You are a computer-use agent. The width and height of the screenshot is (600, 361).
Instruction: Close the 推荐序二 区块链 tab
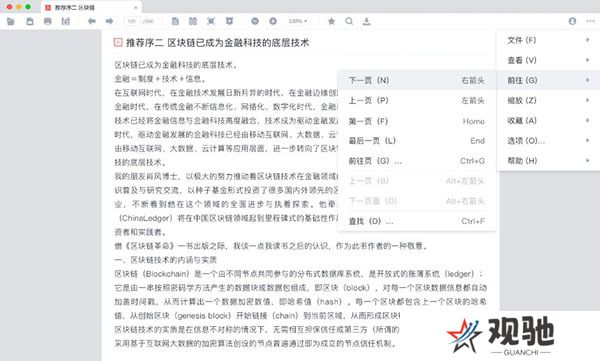tap(135, 7)
